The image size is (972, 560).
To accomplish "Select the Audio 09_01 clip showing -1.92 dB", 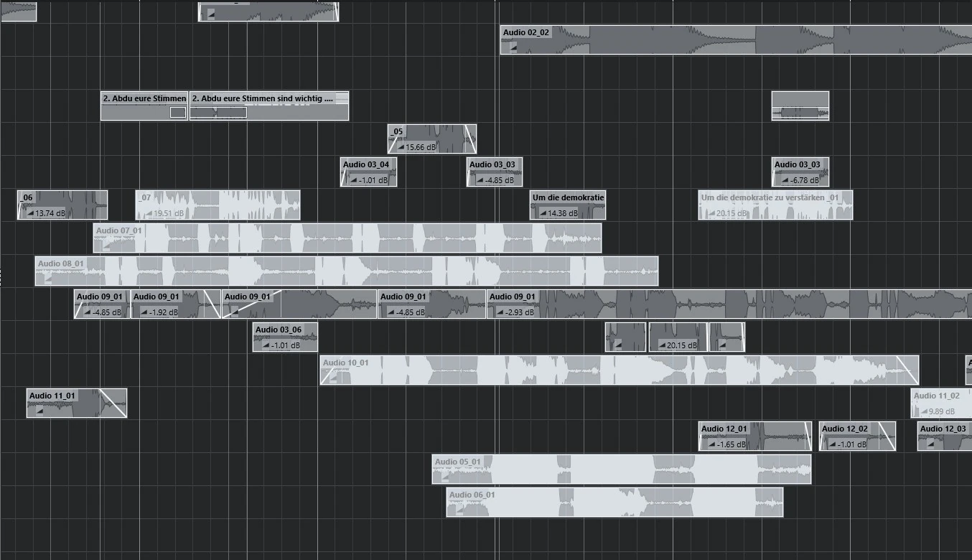I will coord(176,304).
